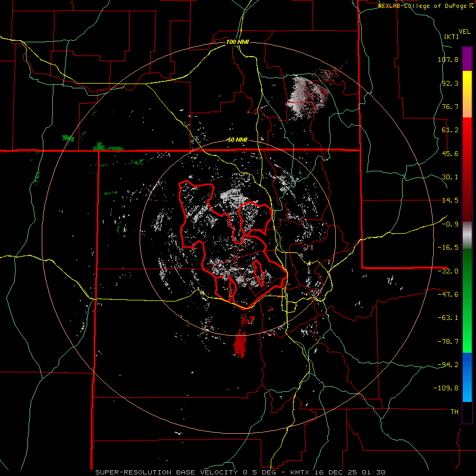Click the [KT] units label
This screenshot has height=476, width=476.
451,36
